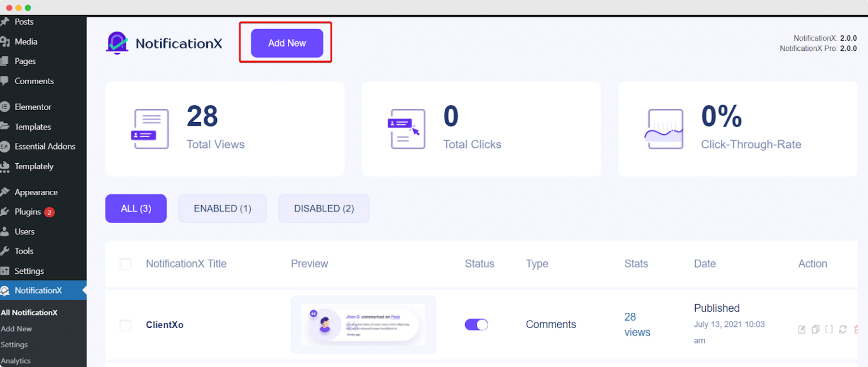
Task: Select Analytics under the NotificationX menu
Action: click(x=16, y=360)
